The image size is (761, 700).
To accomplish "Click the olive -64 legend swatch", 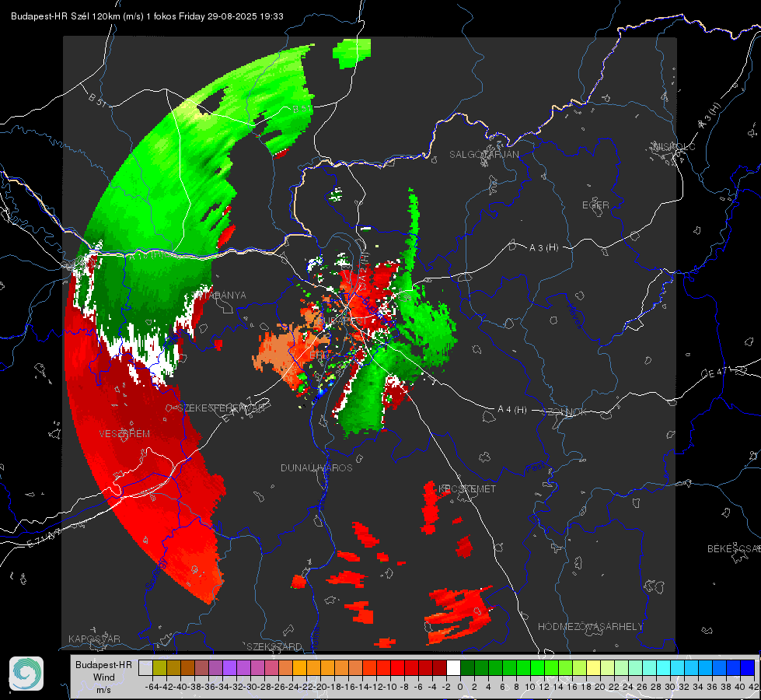I will point(159,668).
